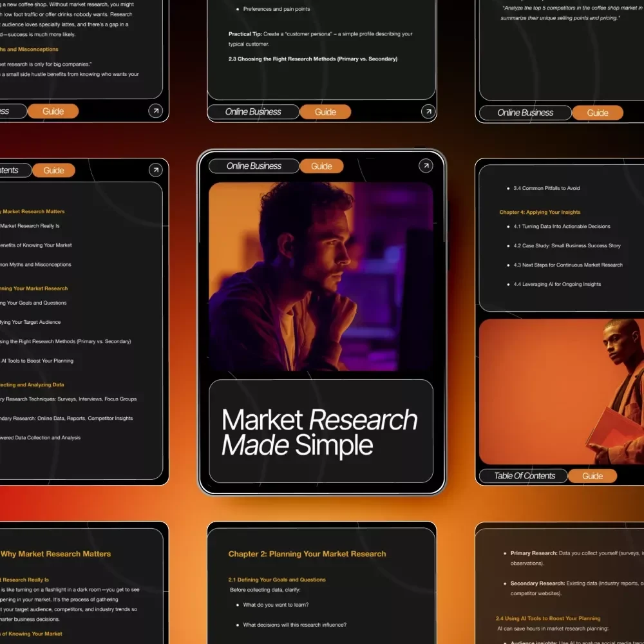Click 'wered Data Collection and Analysis' entry

[x=40, y=437]
